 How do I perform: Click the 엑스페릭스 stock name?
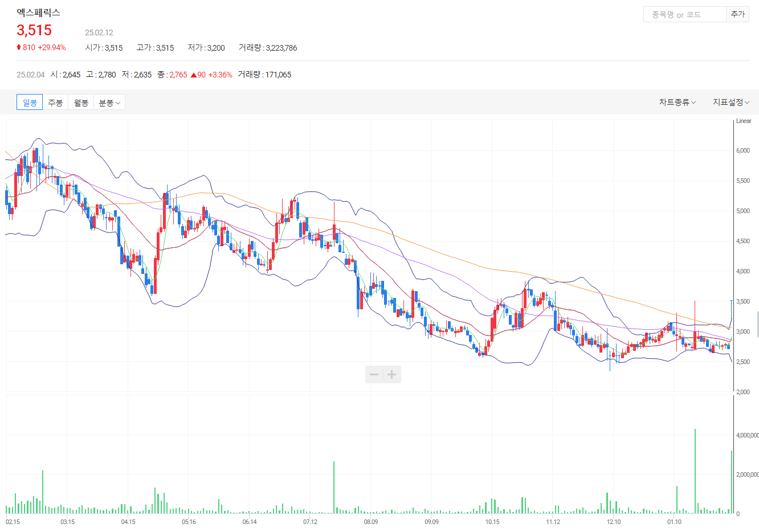[x=38, y=13]
